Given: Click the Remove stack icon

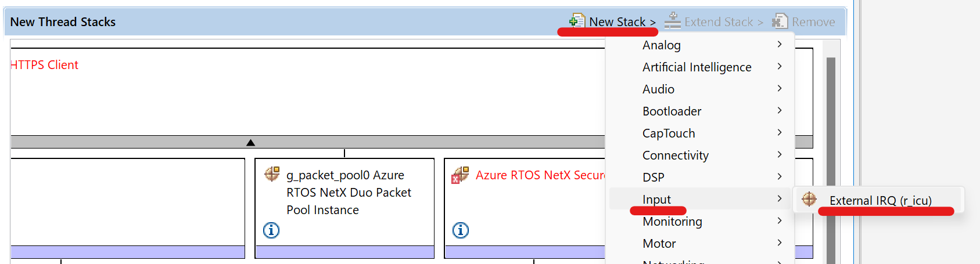Looking at the screenshot, I should tap(779, 21).
